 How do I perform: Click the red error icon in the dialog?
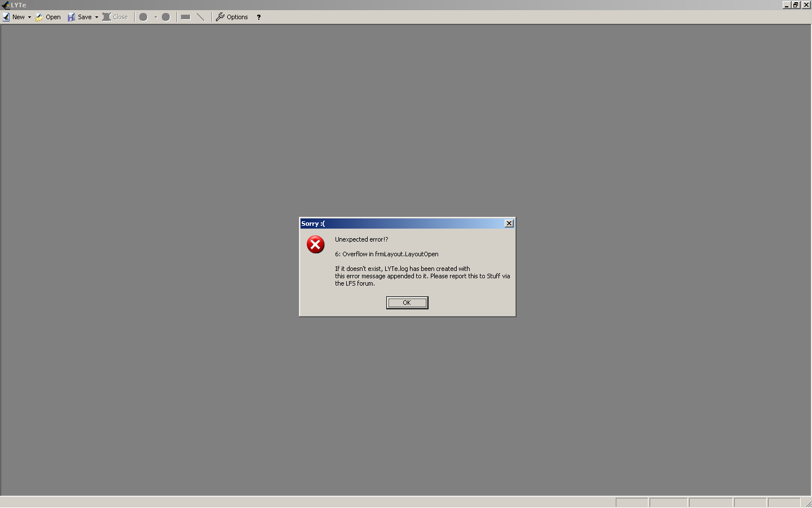pos(316,244)
